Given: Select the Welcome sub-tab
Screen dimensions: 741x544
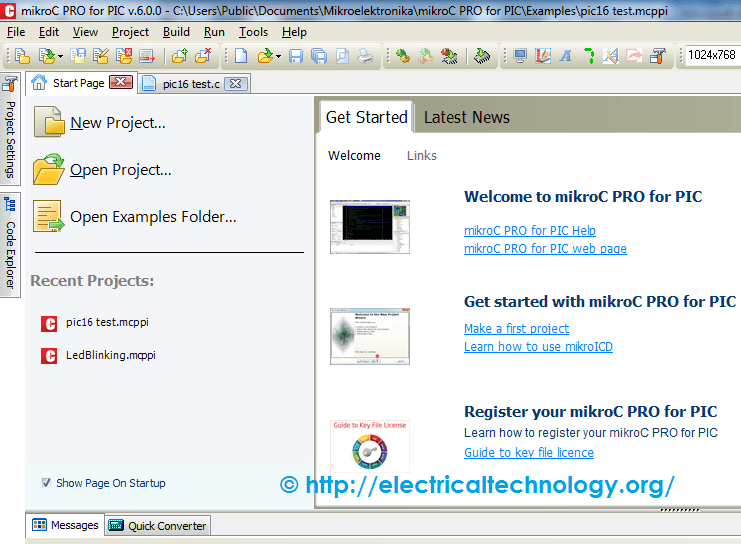Looking at the screenshot, I should coord(354,155).
